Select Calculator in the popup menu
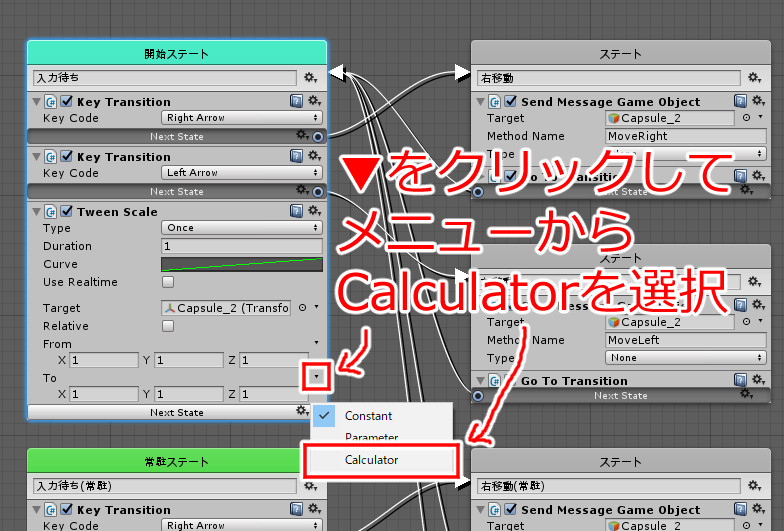Image resolution: width=784 pixels, height=531 pixels. (x=382, y=460)
